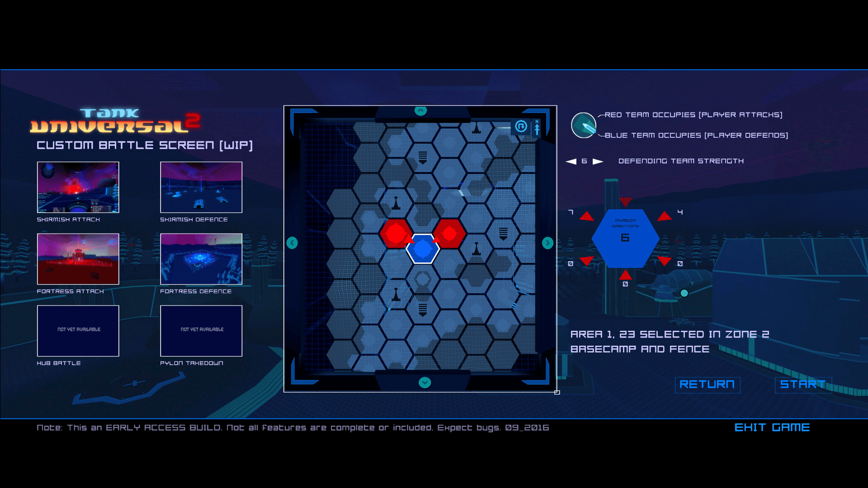Toggle upper-right invasion arrow next to 4
The height and width of the screenshot is (488, 868).
[664, 216]
